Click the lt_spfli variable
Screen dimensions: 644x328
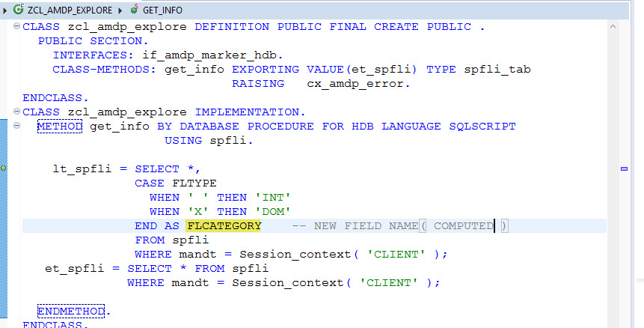click(x=82, y=169)
